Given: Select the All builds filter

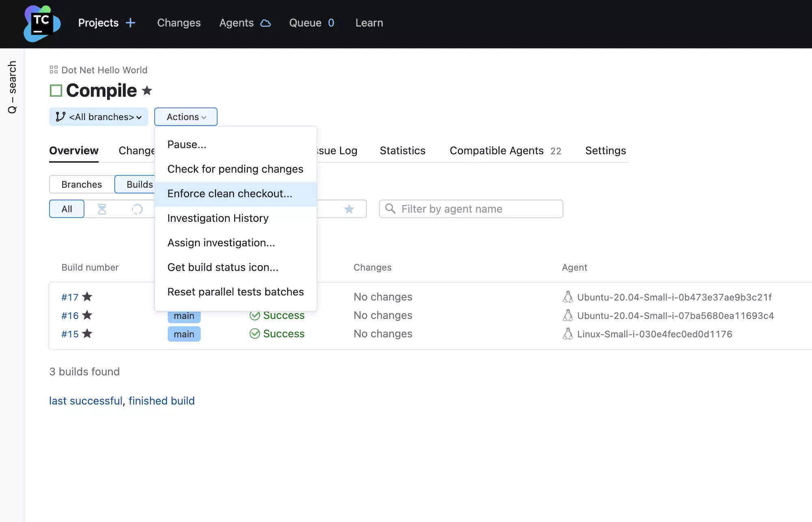Looking at the screenshot, I should click(x=66, y=209).
